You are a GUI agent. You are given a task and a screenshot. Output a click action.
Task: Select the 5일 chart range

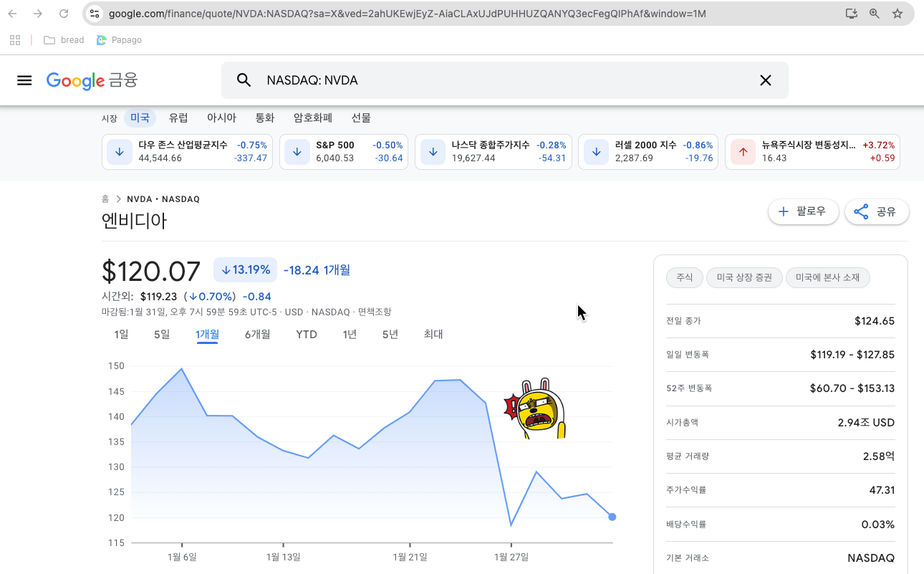(162, 334)
